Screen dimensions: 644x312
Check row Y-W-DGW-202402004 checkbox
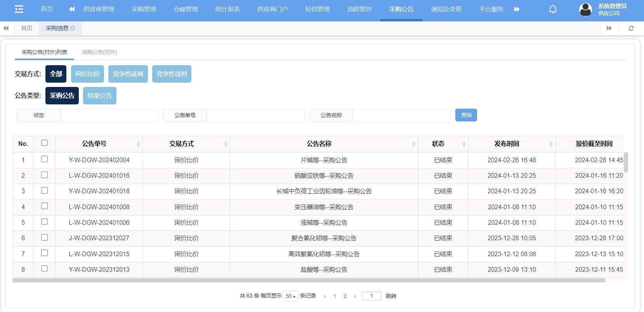(44, 159)
